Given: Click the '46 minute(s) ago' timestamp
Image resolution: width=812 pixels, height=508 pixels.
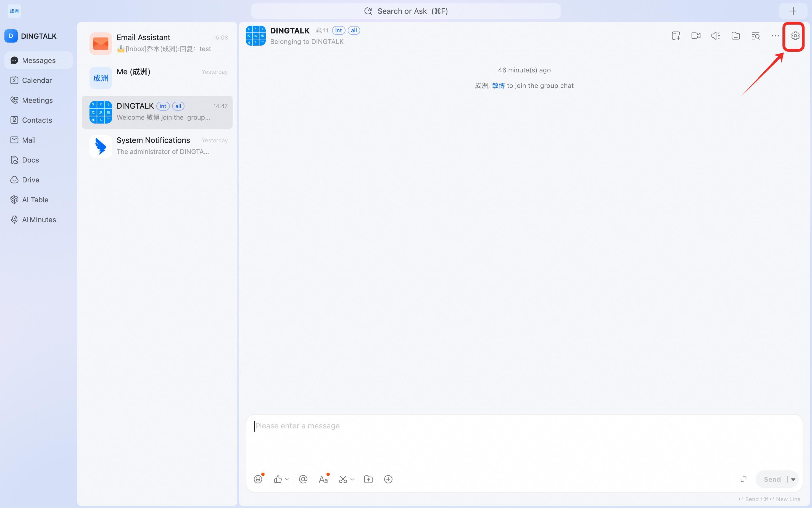Looking at the screenshot, I should (524, 70).
